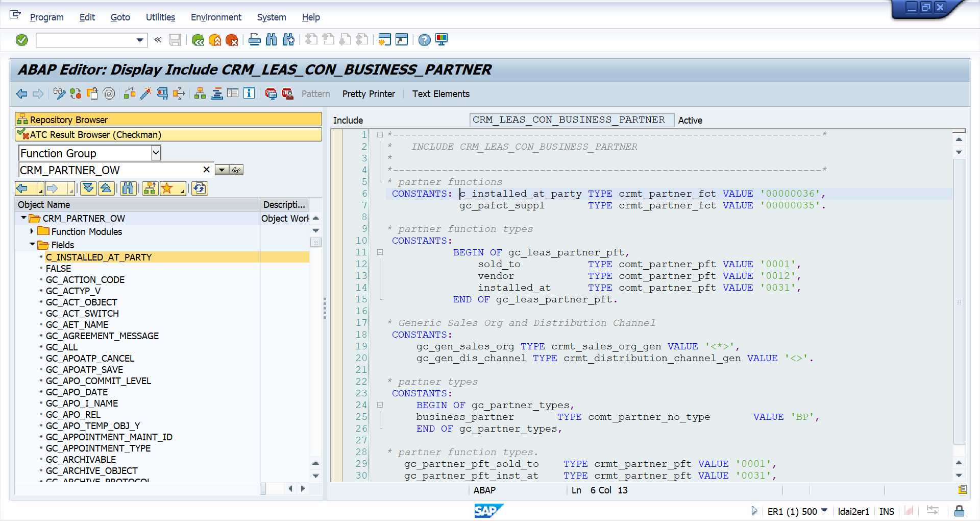The height and width of the screenshot is (521, 980).
Task: Click the blue Help question mark icon
Action: click(x=425, y=40)
